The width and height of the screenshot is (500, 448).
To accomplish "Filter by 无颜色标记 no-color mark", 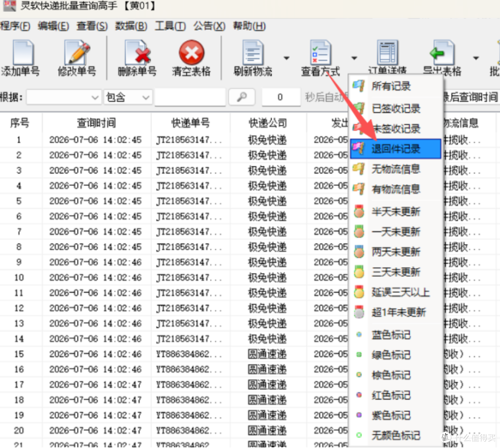I will click(396, 436).
